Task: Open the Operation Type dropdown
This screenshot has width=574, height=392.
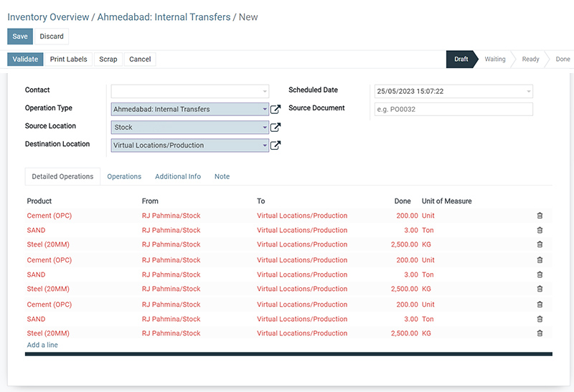Action: 265,109
